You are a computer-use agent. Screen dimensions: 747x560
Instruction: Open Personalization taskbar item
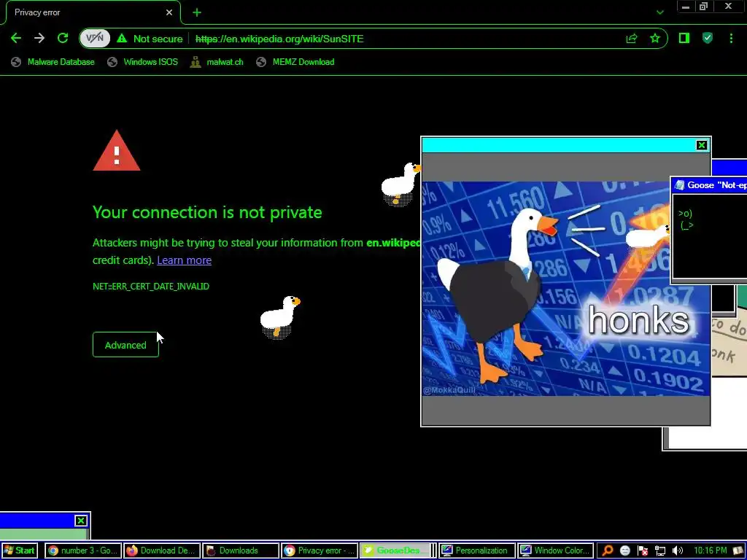coord(477,551)
